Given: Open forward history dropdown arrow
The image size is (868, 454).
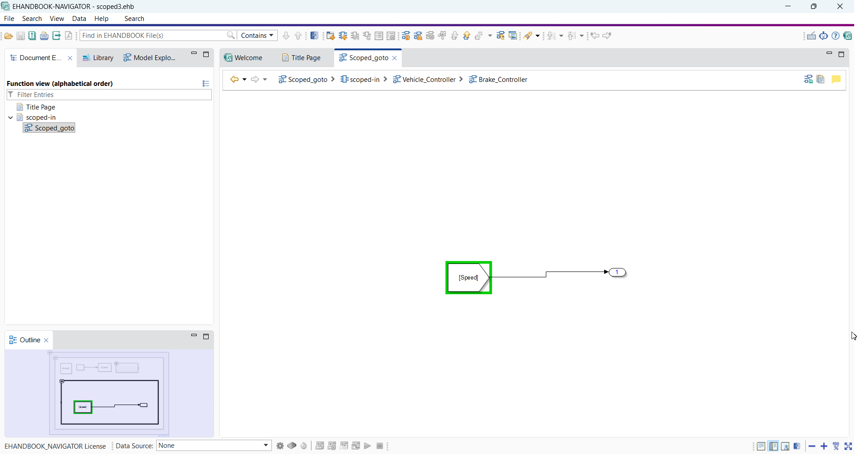Looking at the screenshot, I should 265,79.
